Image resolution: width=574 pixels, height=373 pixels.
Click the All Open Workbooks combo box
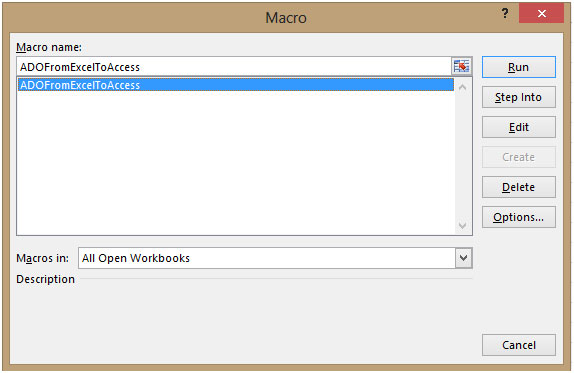(275, 258)
